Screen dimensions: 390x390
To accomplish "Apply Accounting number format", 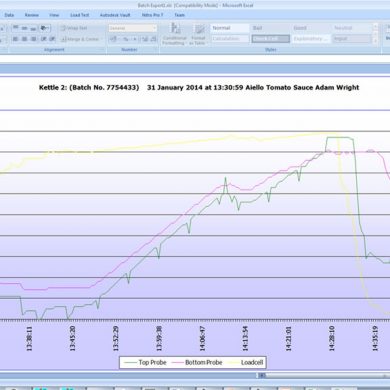I will click(x=113, y=39).
